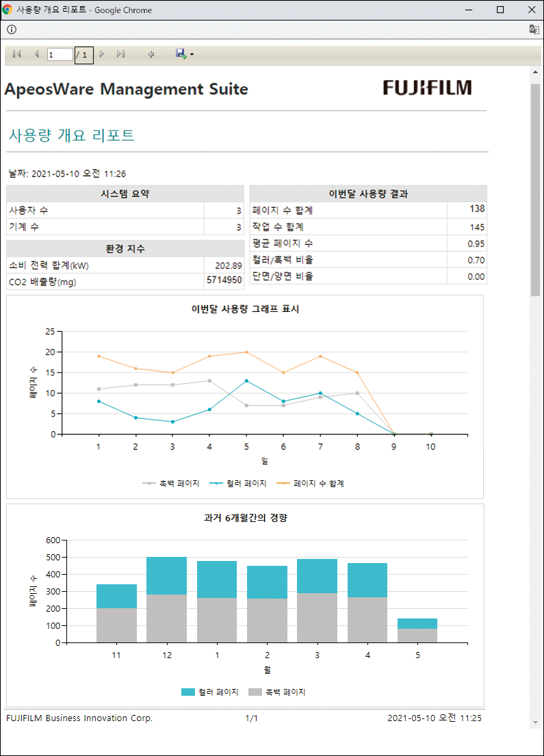Image resolution: width=544 pixels, height=756 pixels.
Task: Click the site information icon
Action: click(x=12, y=29)
